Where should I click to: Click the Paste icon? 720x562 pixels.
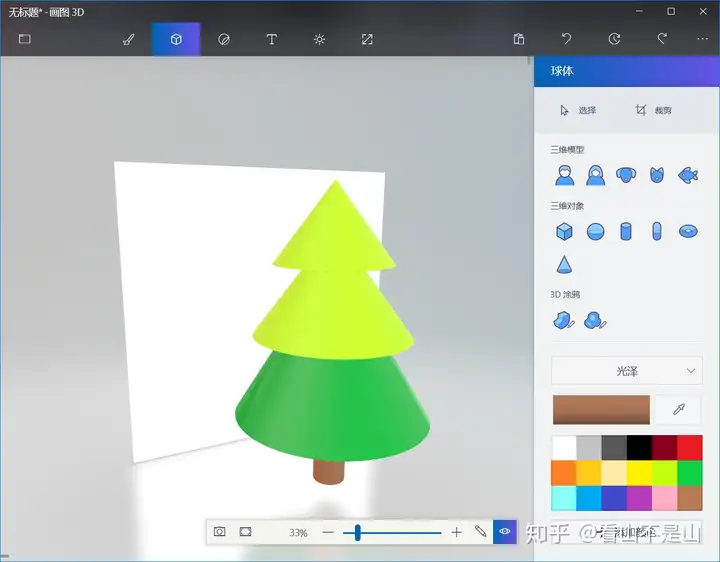pos(518,39)
